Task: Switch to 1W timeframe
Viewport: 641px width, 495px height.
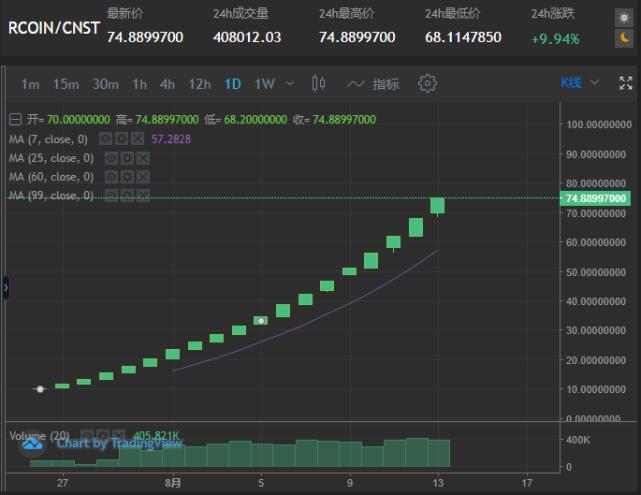Action: click(x=264, y=84)
